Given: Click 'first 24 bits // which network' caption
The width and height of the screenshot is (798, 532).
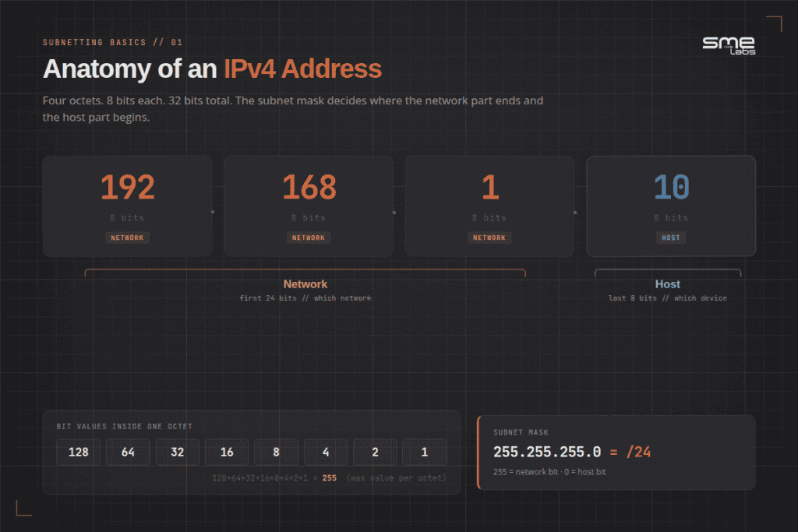Looking at the screenshot, I should (x=305, y=298).
